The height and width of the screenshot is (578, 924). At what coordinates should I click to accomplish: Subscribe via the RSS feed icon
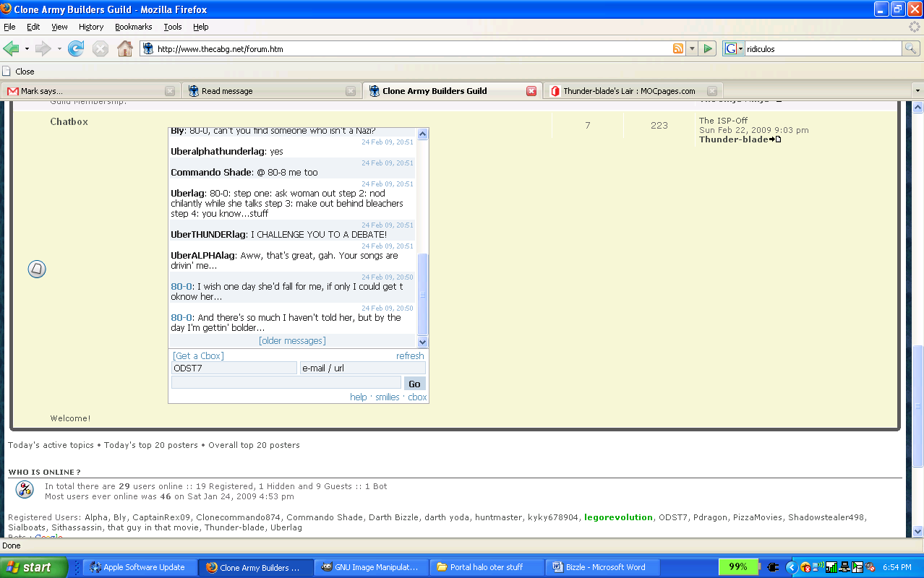click(677, 48)
